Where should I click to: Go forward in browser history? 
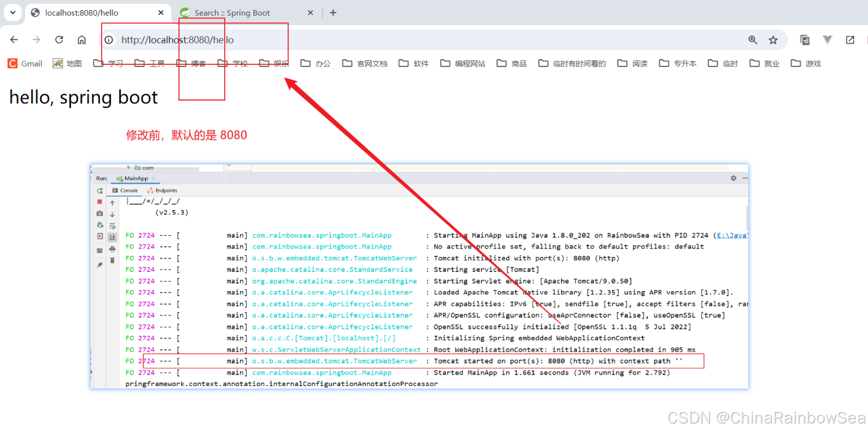pyautogui.click(x=36, y=40)
